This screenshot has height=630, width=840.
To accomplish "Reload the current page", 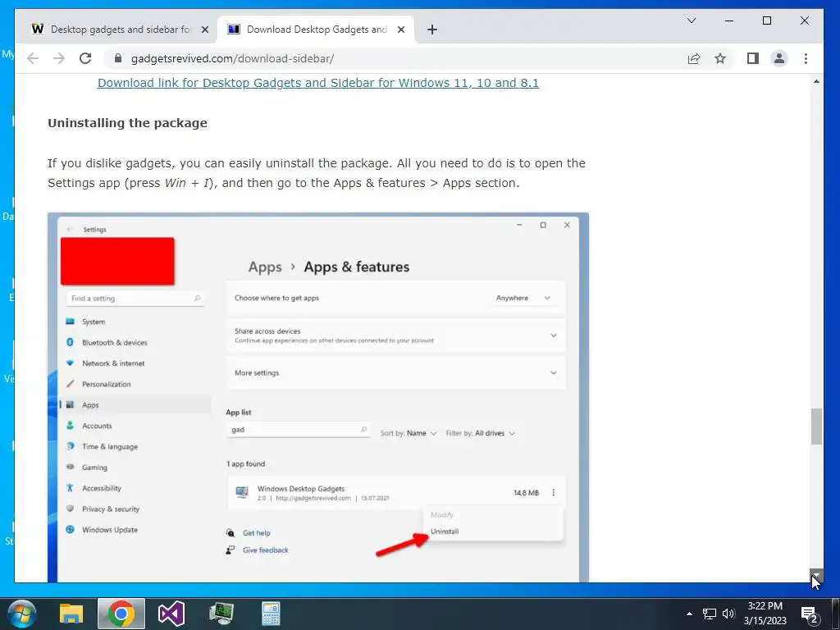I will [x=85, y=58].
